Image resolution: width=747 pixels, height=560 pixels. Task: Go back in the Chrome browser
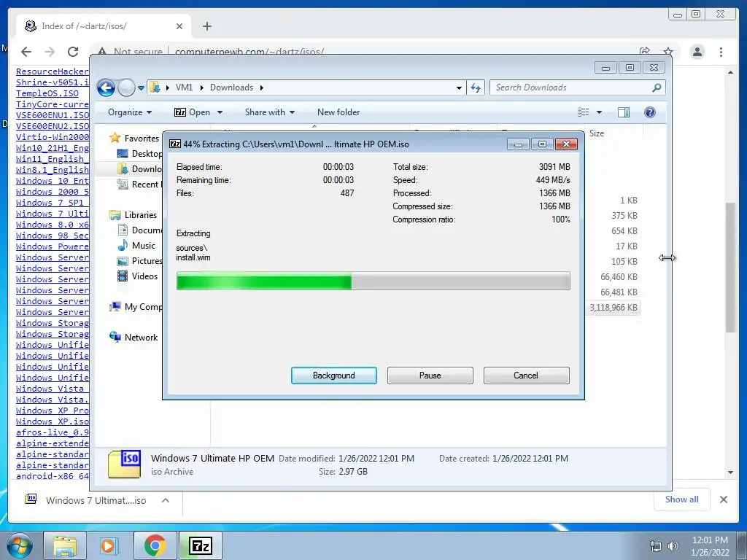point(26,52)
